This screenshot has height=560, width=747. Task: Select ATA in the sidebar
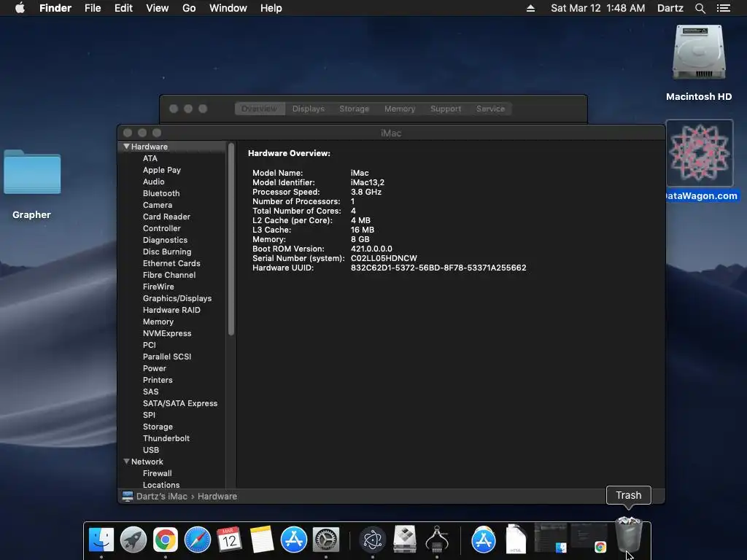coord(150,158)
